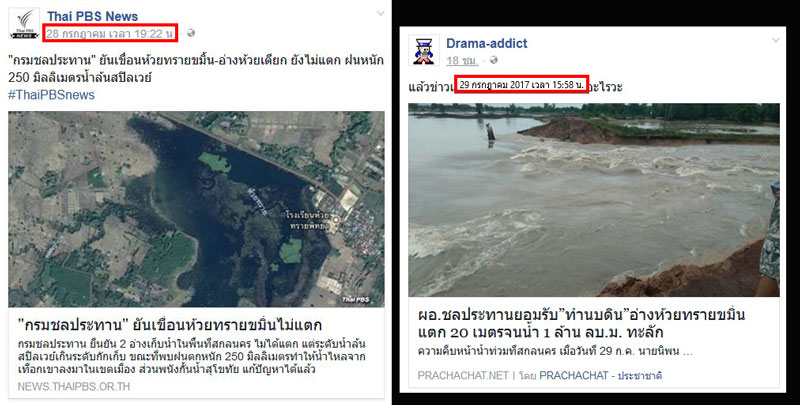Click the PRACHACHAT.NET source domain

[x=463, y=375]
